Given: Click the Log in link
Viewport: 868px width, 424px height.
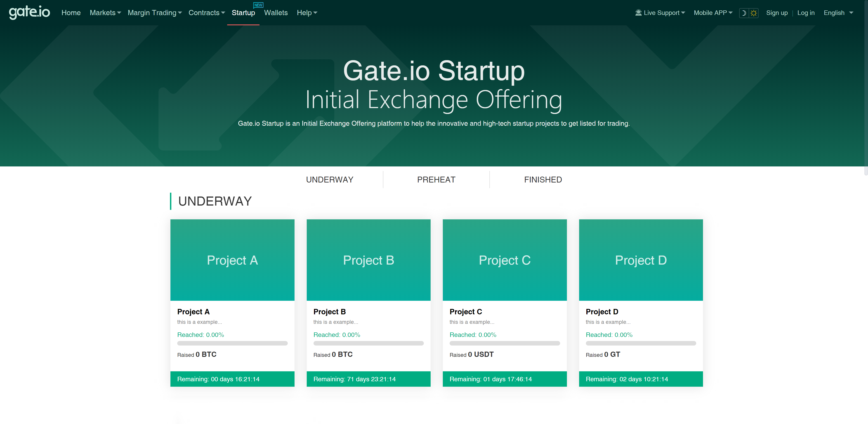Looking at the screenshot, I should click(806, 13).
